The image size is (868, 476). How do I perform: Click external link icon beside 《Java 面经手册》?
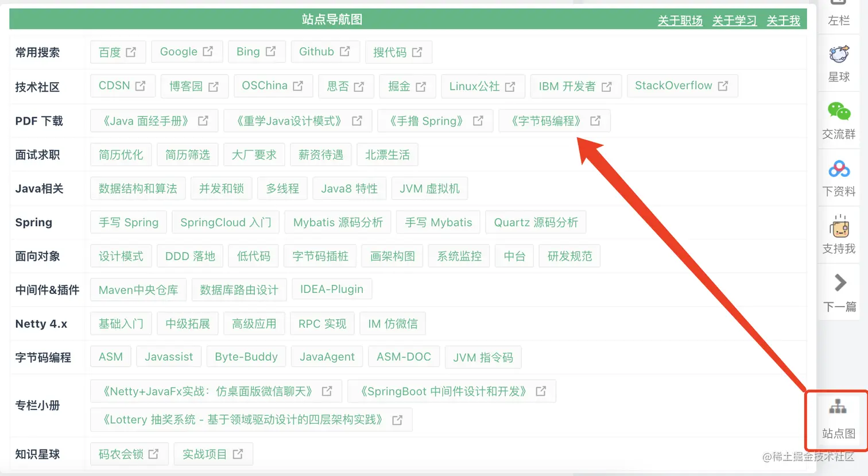[203, 121]
